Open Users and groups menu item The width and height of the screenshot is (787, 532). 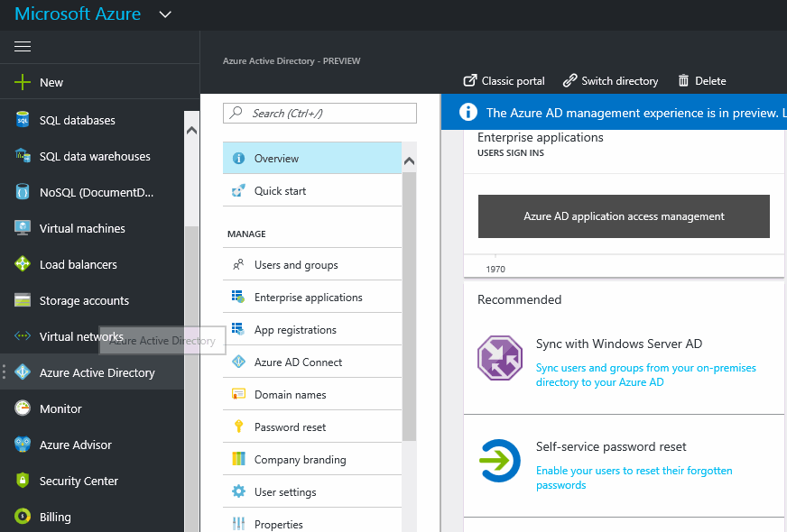coord(312,264)
